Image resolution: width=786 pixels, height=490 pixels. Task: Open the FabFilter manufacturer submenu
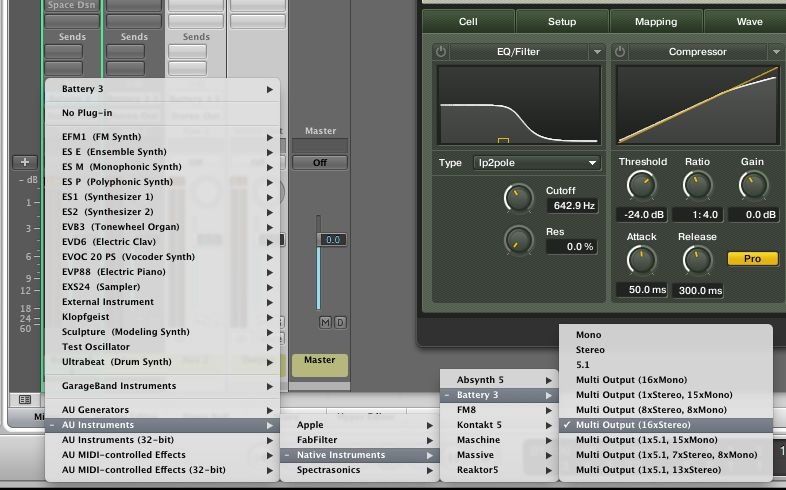pos(359,440)
